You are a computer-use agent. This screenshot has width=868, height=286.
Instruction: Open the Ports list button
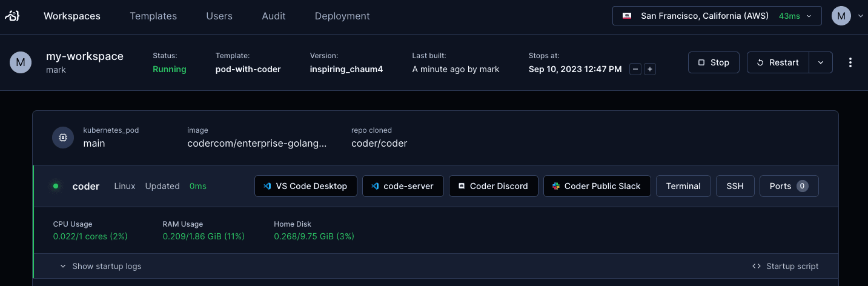pos(789,186)
